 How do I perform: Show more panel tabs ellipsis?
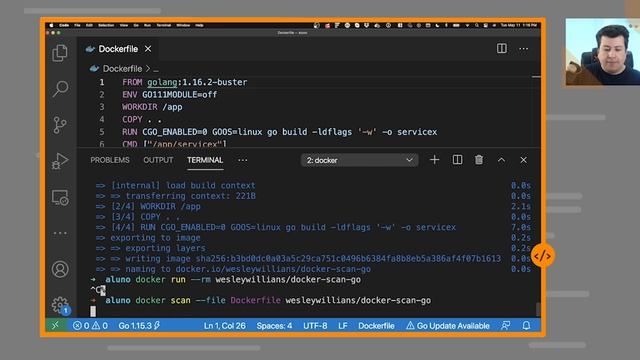tap(242, 160)
